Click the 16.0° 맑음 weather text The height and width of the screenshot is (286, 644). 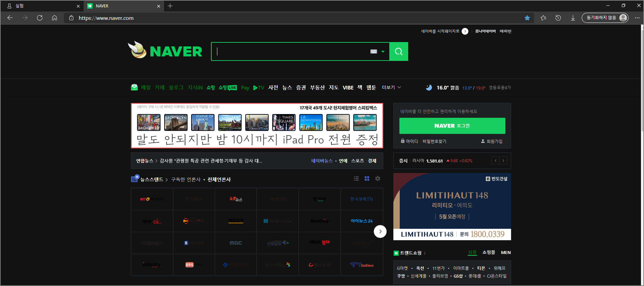click(x=448, y=87)
